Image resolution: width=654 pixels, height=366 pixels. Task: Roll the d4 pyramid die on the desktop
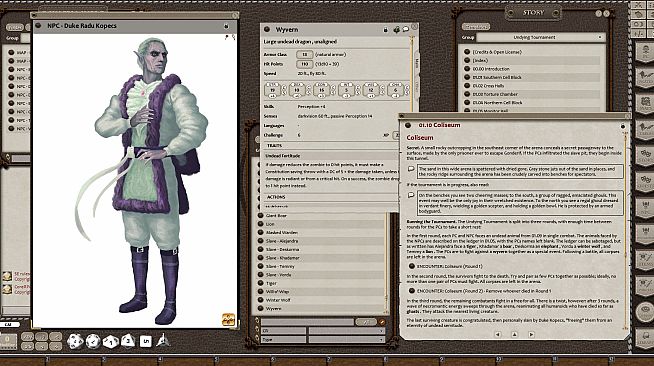(163, 341)
